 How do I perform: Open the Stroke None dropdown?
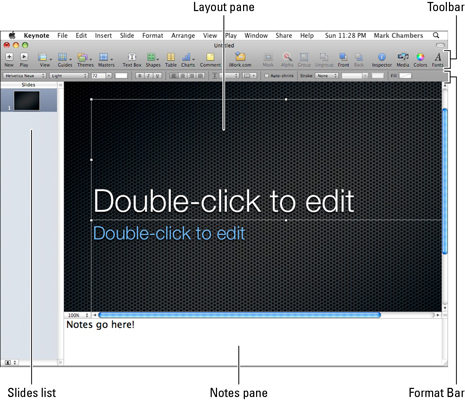pos(327,76)
